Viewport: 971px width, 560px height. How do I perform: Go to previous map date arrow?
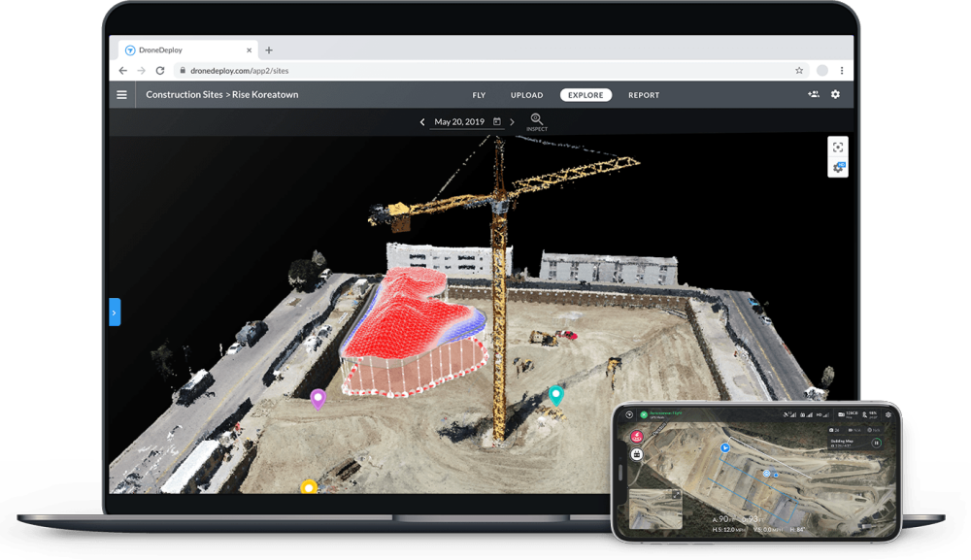pos(422,122)
